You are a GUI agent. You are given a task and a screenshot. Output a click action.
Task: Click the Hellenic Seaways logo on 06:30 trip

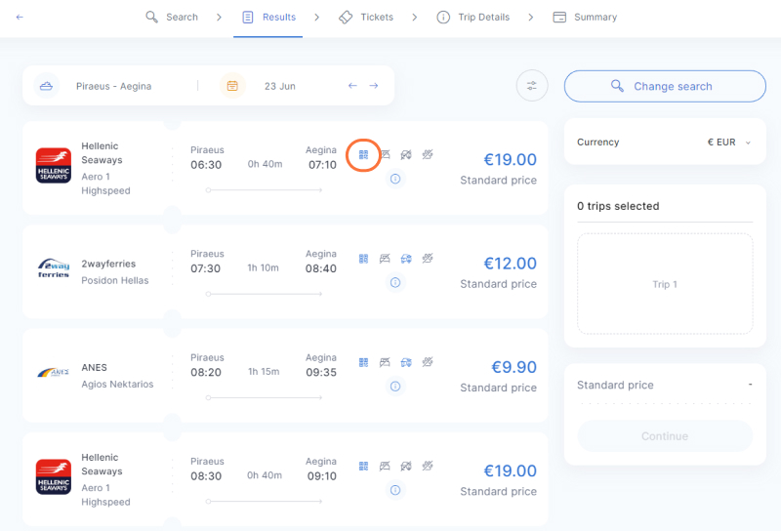click(x=54, y=165)
